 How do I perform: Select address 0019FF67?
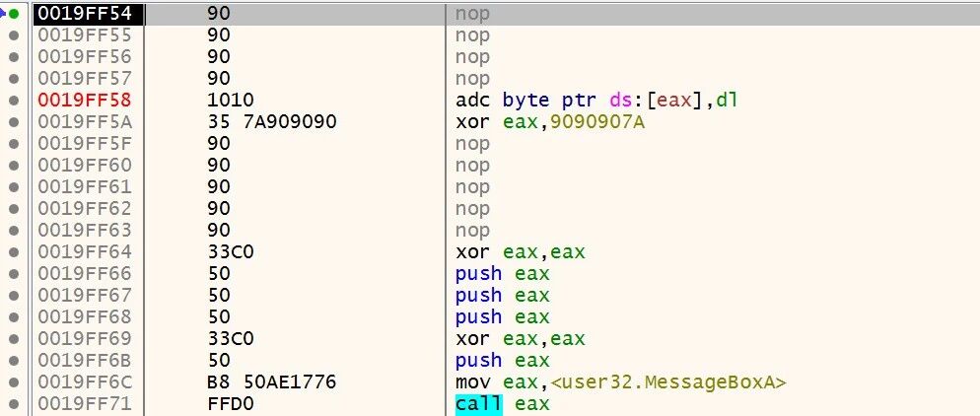(x=85, y=295)
